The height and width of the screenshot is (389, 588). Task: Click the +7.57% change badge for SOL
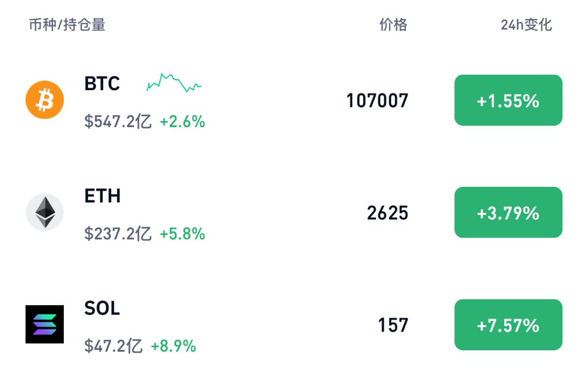click(x=508, y=324)
